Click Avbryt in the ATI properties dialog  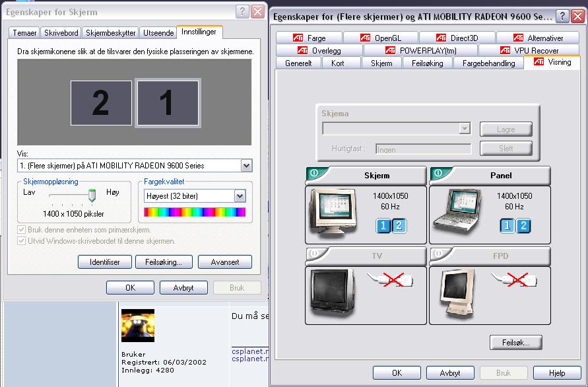[x=450, y=372]
